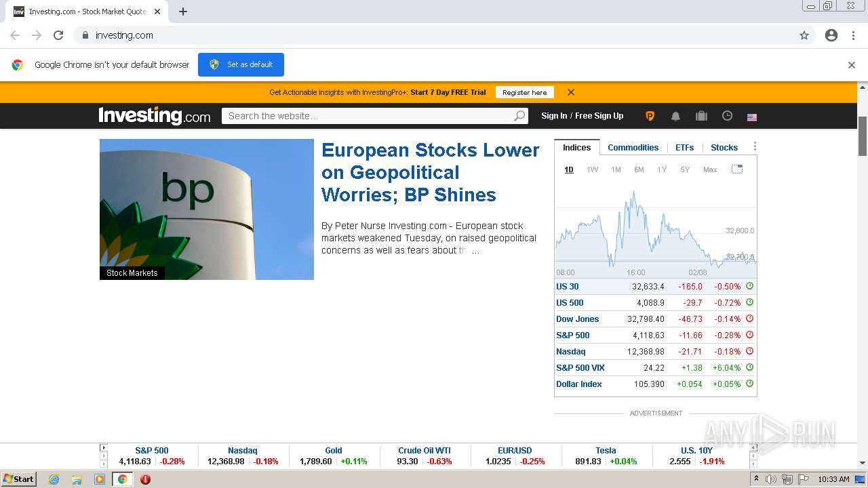
Task: Click the Set as default button
Action: [241, 64]
